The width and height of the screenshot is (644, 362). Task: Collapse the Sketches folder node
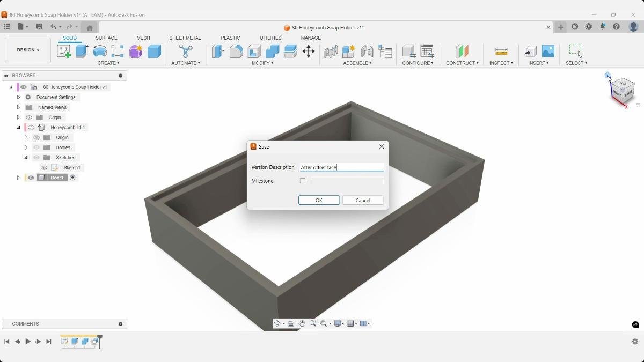point(26,158)
